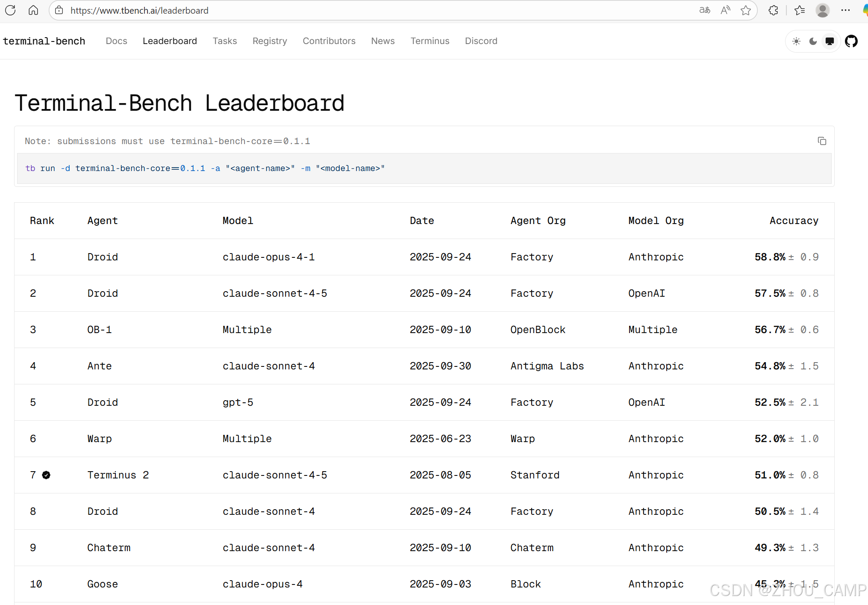Switch to dark theme moon toggle
The width and height of the screenshot is (868, 605).
tap(813, 41)
